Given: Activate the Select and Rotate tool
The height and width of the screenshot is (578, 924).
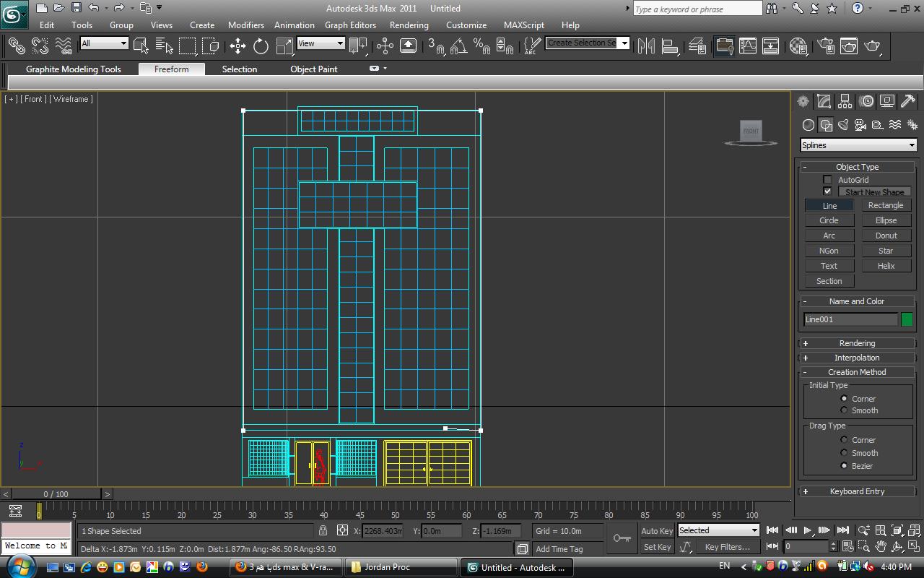Looking at the screenshot, I should [x=261, y=46].
